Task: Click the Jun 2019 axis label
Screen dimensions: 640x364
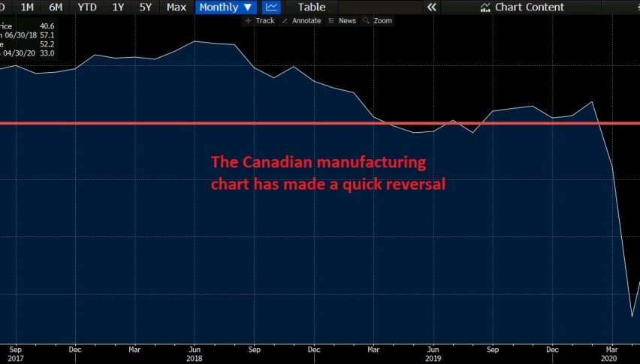Action: click(x=433, y=353)
